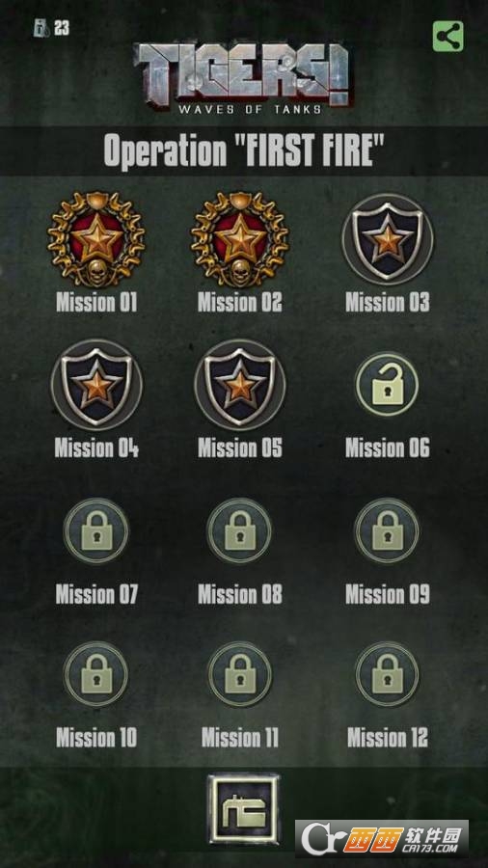Open the unlocked padlock for Mission 06
The image size is (488, 868).
387,385
